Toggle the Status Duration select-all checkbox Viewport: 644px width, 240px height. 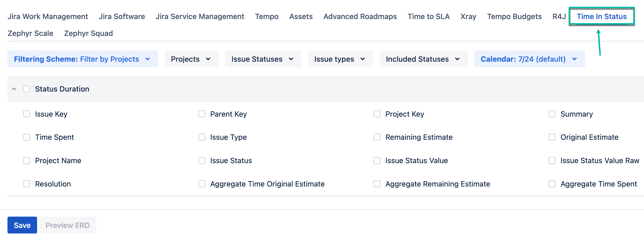click(x=27, y=89)
